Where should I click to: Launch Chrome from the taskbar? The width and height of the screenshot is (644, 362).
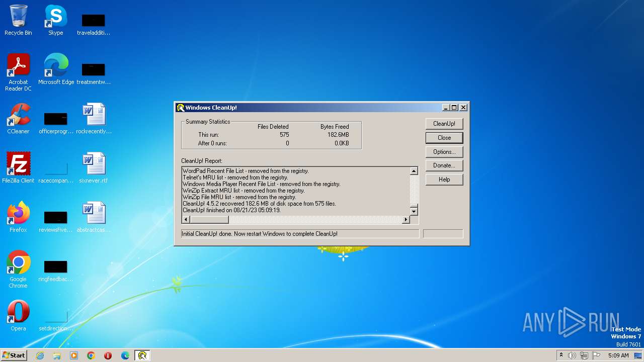click(x=91, y=355)
